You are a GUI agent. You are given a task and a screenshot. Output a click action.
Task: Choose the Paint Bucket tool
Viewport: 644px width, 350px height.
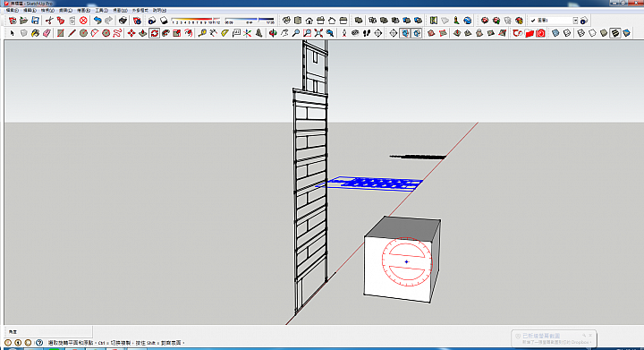(35, 33)
